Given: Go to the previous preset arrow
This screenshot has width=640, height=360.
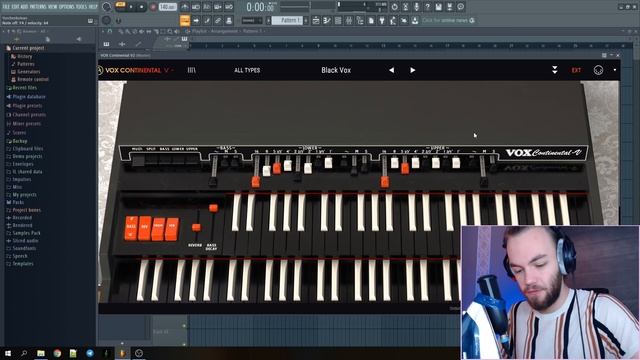Looking at the screenshot, I should tap(391, 70).
